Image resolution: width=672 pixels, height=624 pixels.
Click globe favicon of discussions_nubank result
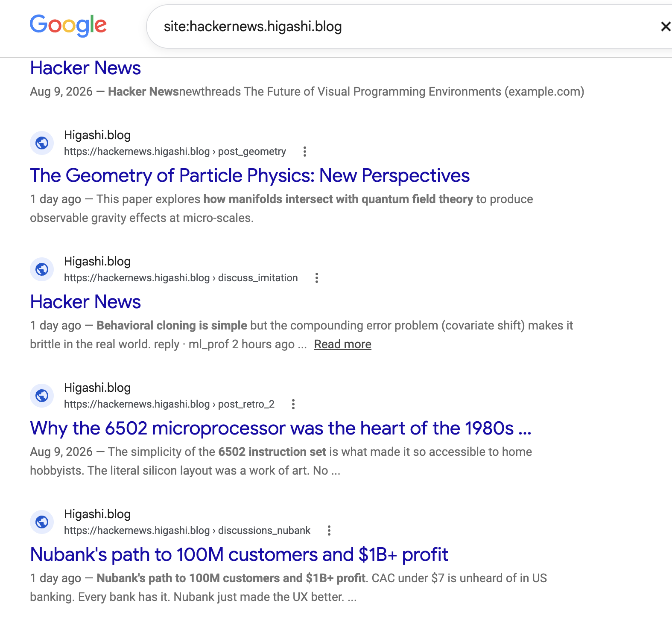42,522
